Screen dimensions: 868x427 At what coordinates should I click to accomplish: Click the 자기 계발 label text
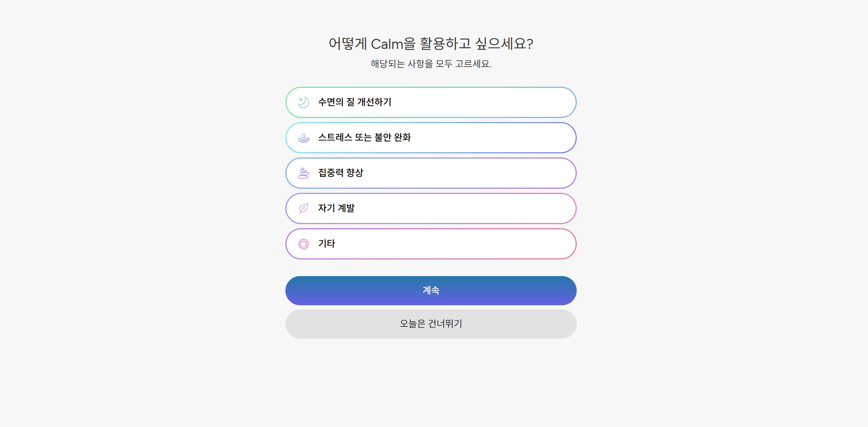coord(336,208)
